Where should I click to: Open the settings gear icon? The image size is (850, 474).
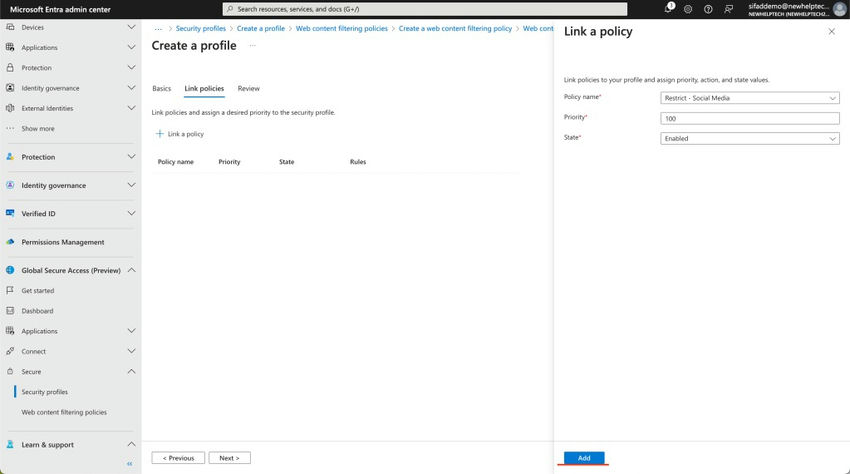688,9
